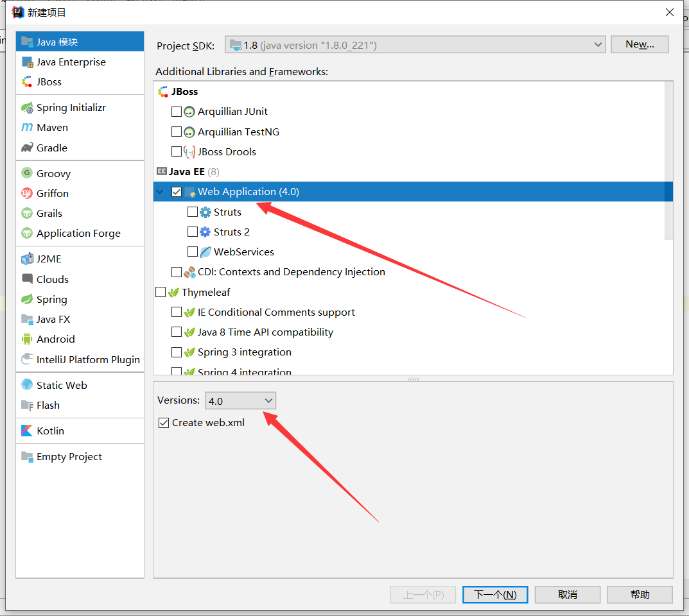Viewport: 689px width, 616px height.
Task: Click the frameworks list vertical scrollbar
Action: point(668,160)
